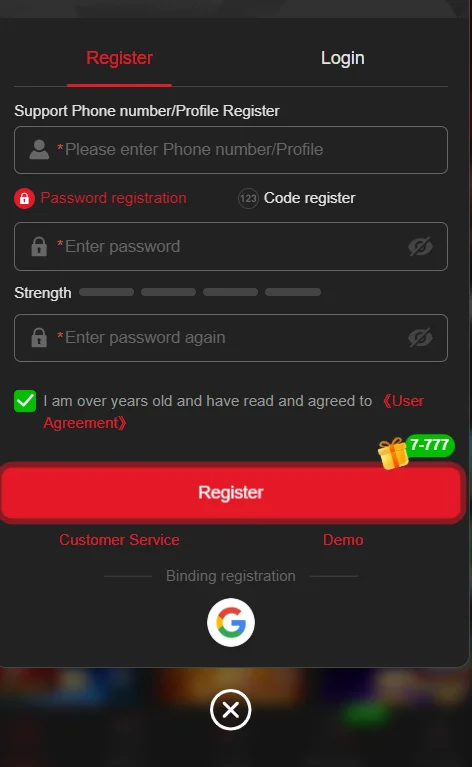Click the user silhouette icon in phone field
Screen dimensions: 472x767
tap(39, 150)
